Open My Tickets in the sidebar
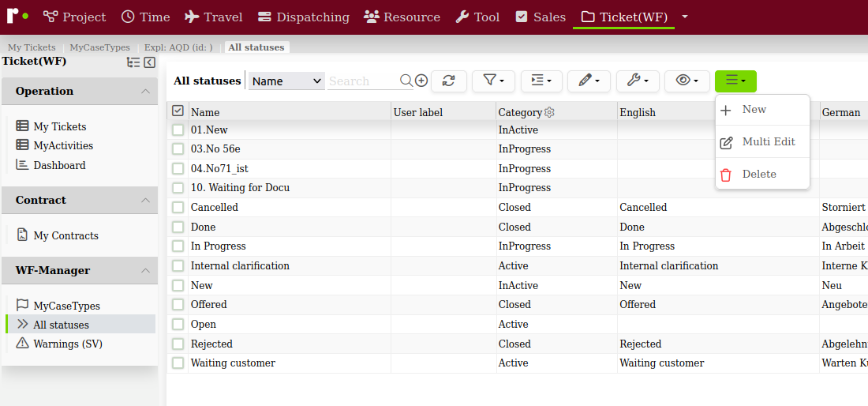The height and width of the screenshot is (406, 868). 60,126
